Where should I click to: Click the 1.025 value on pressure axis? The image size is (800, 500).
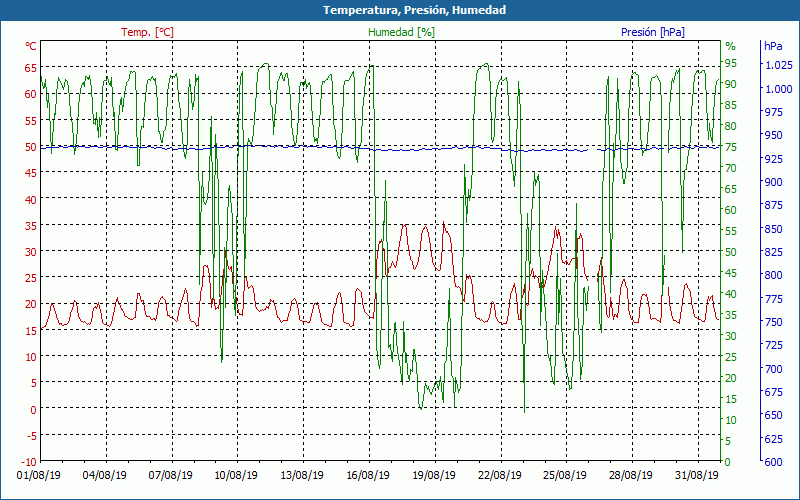coord(779,65)
